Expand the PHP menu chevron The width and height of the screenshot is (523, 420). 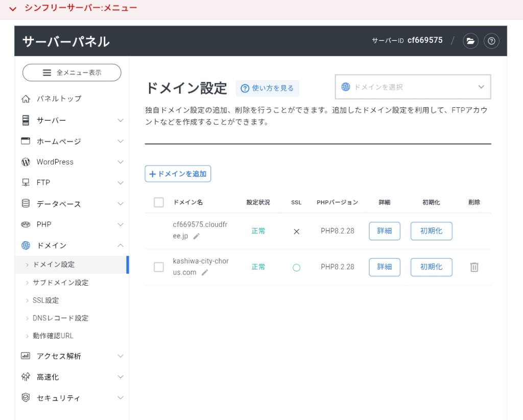pyautogui.click(x=121, y=224)
